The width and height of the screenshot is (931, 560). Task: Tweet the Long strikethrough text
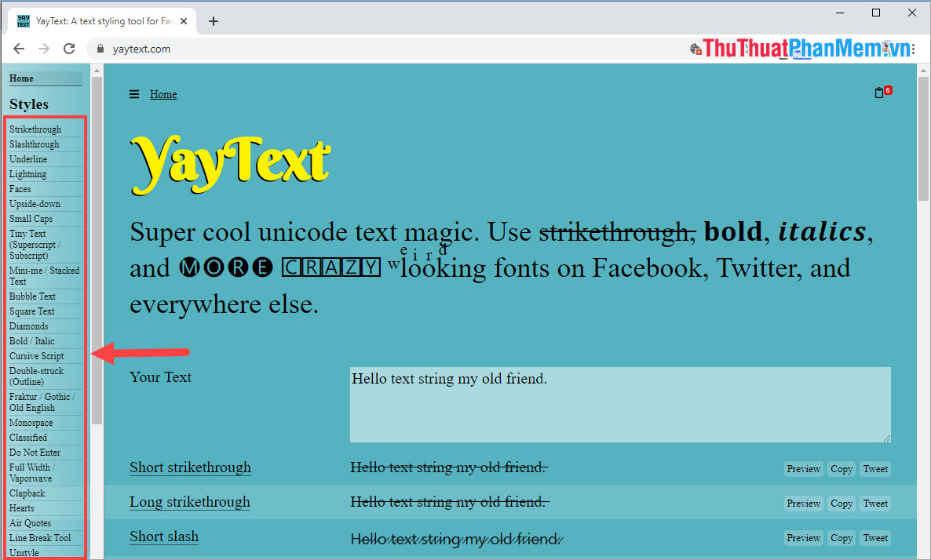875,504
